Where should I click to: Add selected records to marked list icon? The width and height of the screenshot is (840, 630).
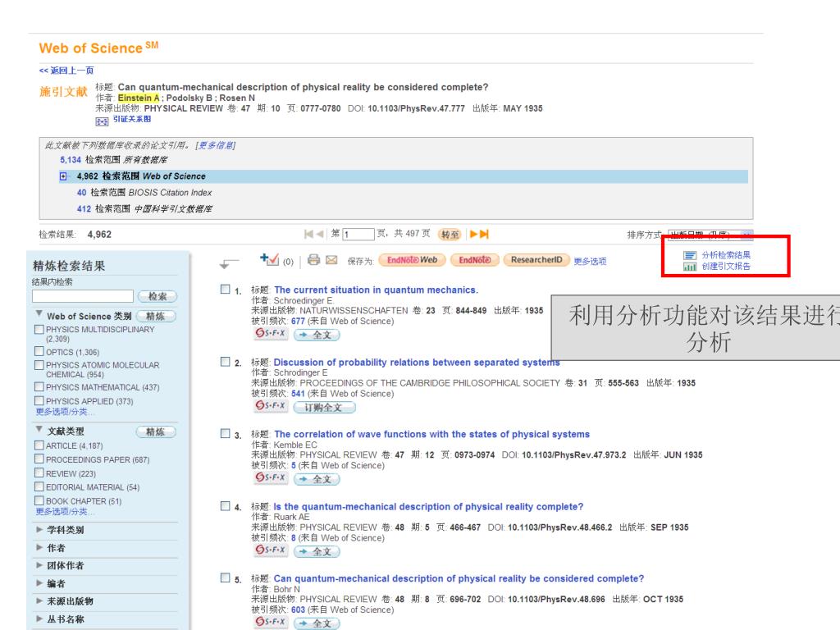269,260
